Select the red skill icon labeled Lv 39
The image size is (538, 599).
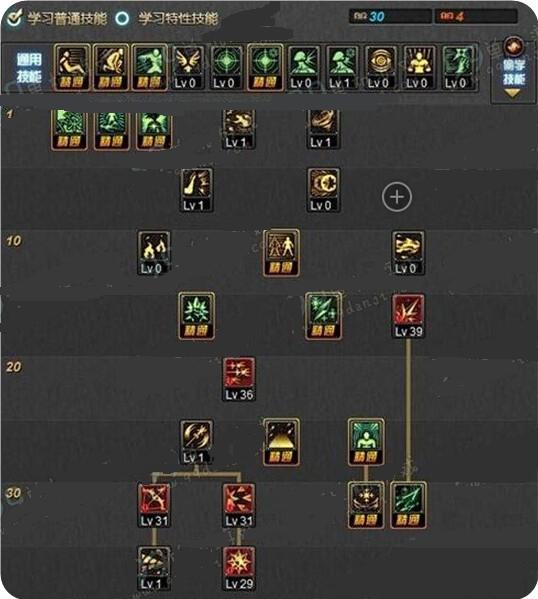click(408, 316)
